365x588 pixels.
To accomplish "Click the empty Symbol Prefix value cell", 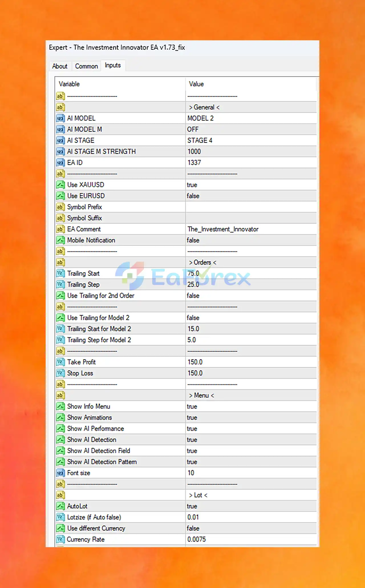I will (251, 207).
